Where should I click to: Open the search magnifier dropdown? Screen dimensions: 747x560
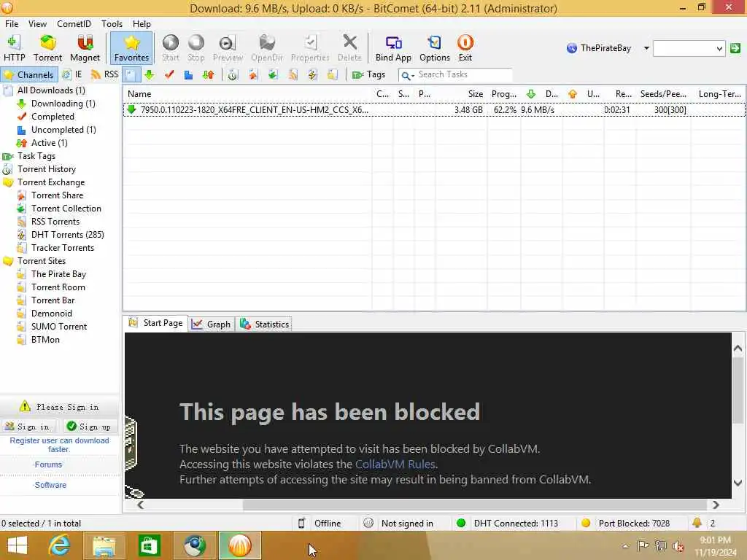click(407, 75)
